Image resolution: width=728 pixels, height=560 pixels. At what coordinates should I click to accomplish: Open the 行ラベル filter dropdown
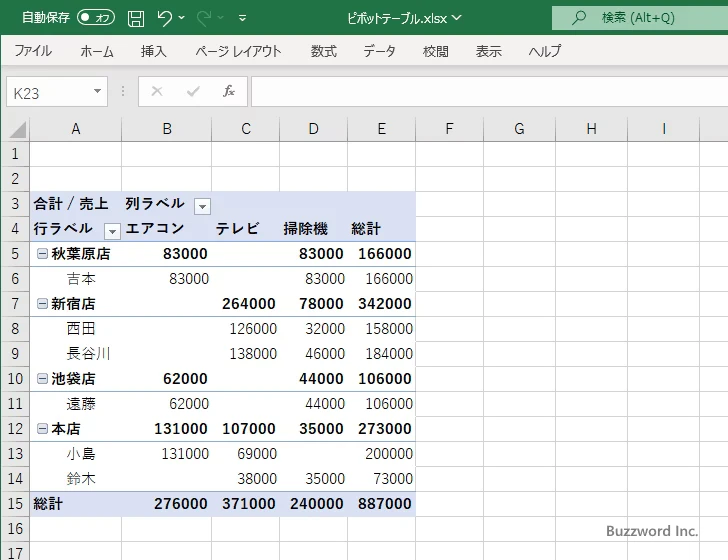point(112,231)
